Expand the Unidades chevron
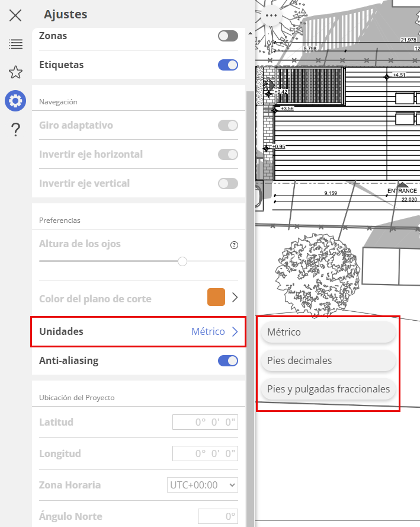 point(235,332)
